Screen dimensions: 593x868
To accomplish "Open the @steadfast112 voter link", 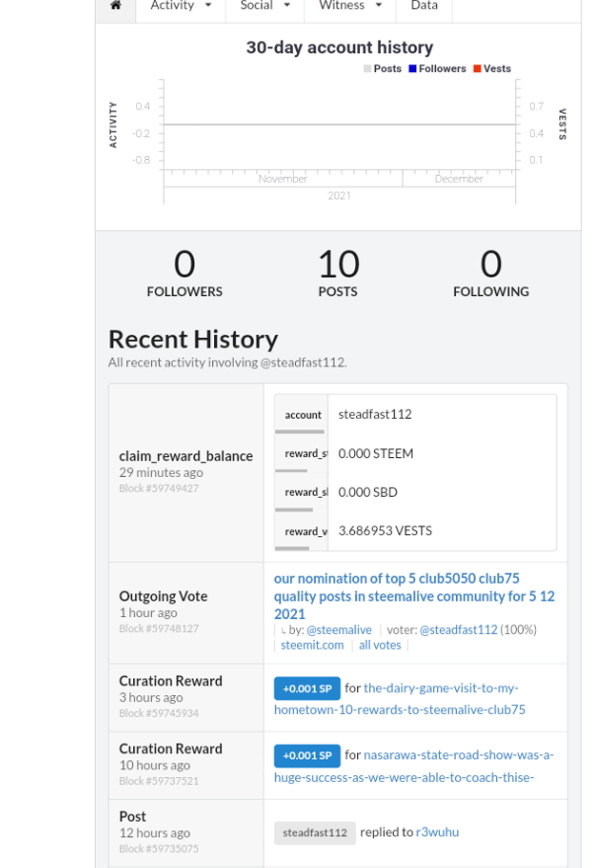I will point(459,630).
